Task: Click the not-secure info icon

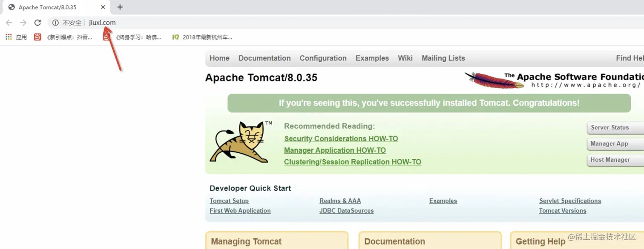Action: [x=55, y=23]
